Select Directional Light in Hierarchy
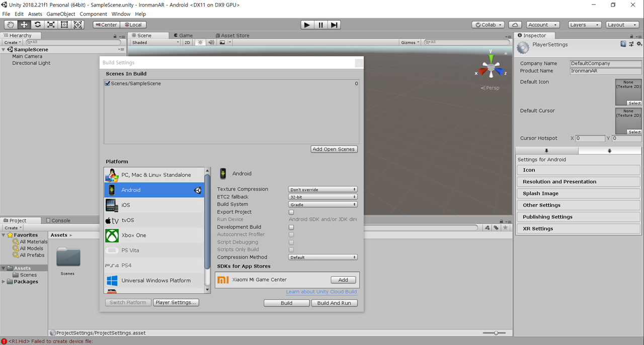This screenshot has height=345, width=644. click(31, 63)
